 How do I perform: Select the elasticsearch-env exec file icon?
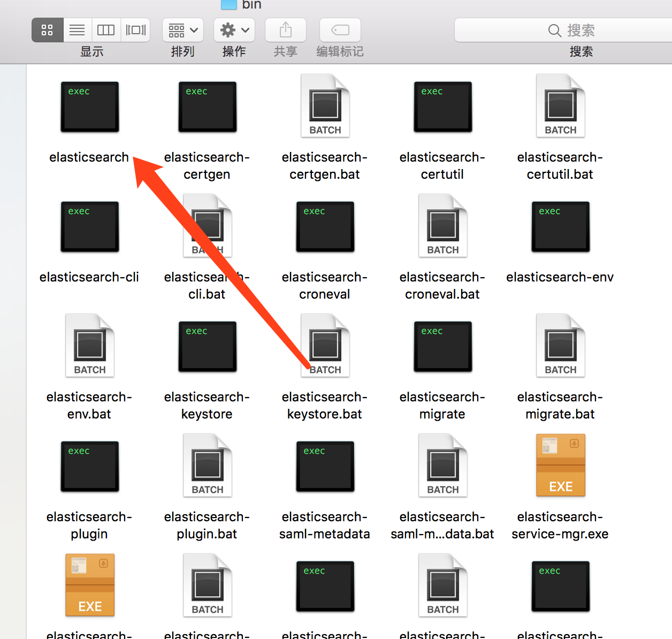[560, 226]
